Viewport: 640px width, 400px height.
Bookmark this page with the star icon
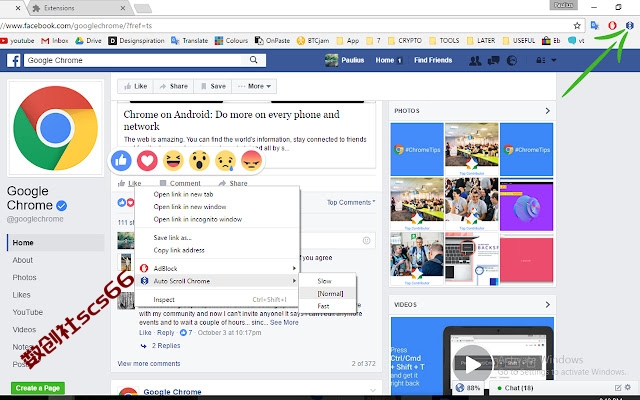click(x=577, y=26)
